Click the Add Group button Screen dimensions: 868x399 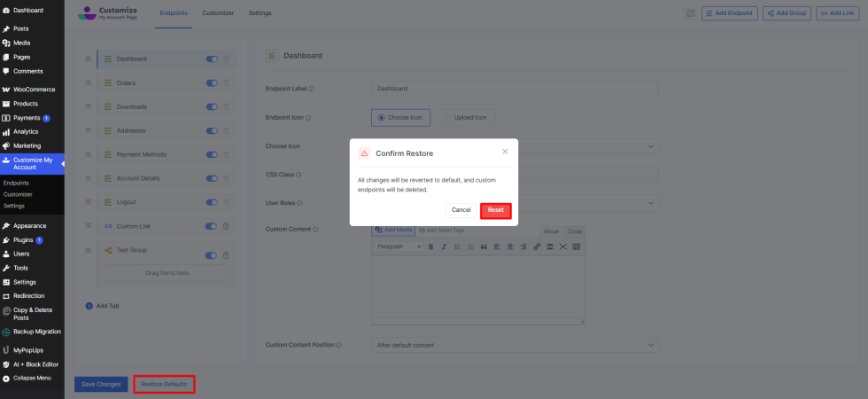pyautogui.click(x=787, y=13)
